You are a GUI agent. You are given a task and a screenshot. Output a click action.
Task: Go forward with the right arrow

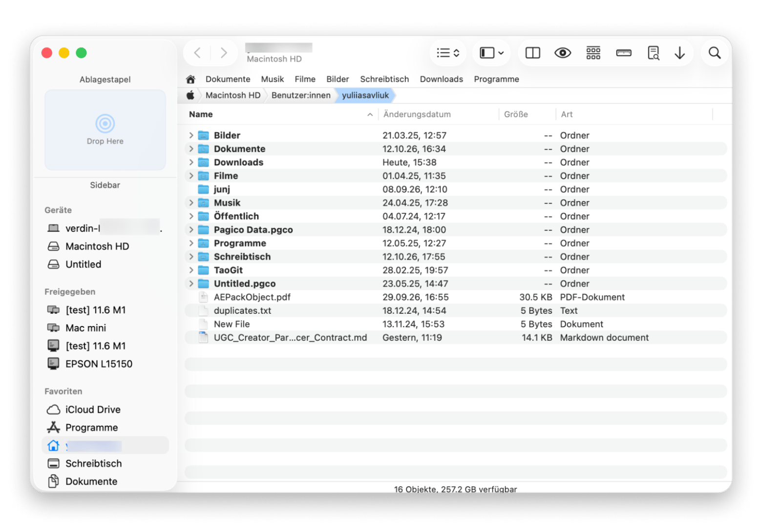(224, 53)
